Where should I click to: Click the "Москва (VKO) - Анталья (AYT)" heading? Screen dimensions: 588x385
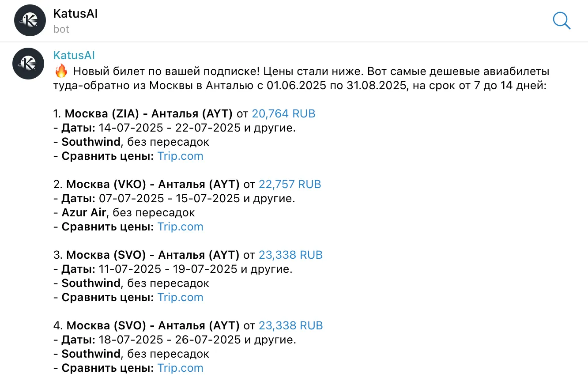[x=152, y=184]
